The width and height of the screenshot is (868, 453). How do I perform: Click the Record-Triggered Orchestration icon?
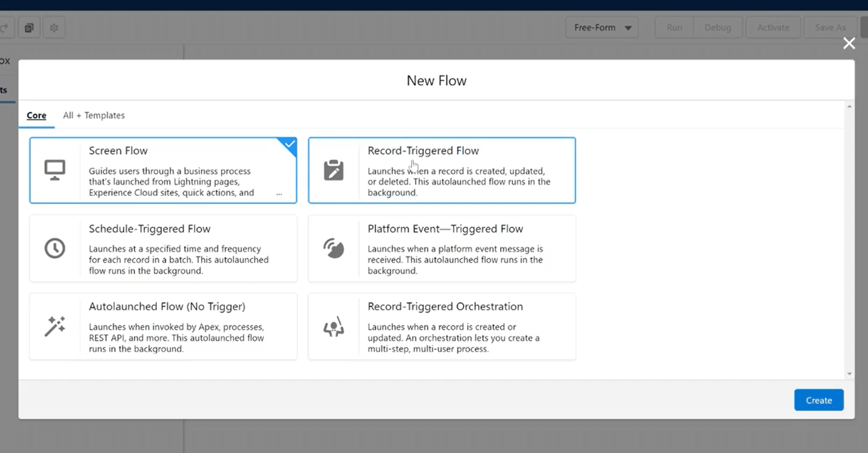tap(334, 326)
